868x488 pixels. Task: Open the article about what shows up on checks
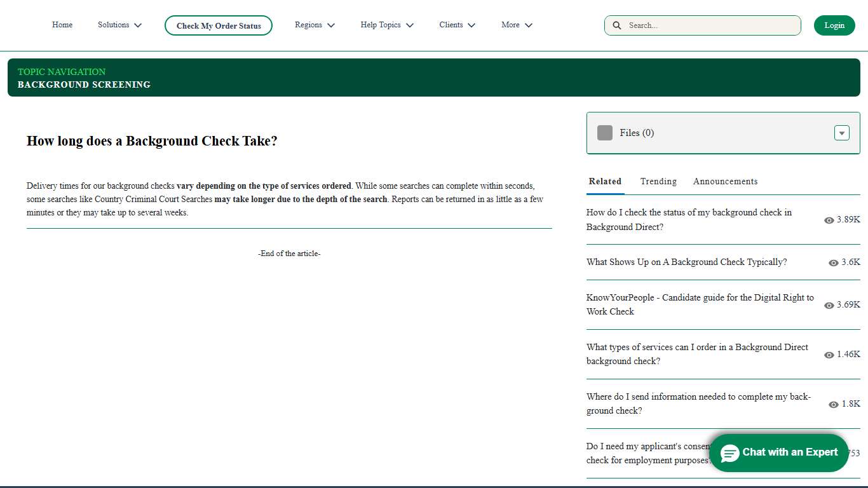(x=686, y=262)
